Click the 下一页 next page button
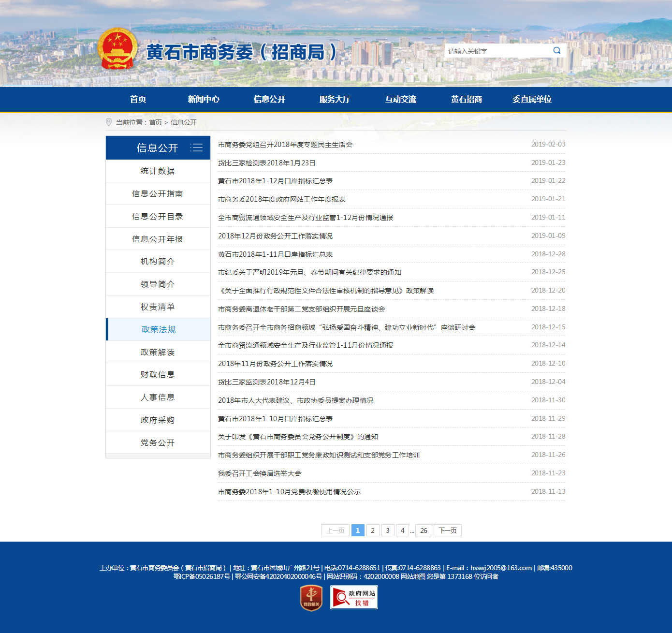Screen dimensions: 672x633 [447, 530]
